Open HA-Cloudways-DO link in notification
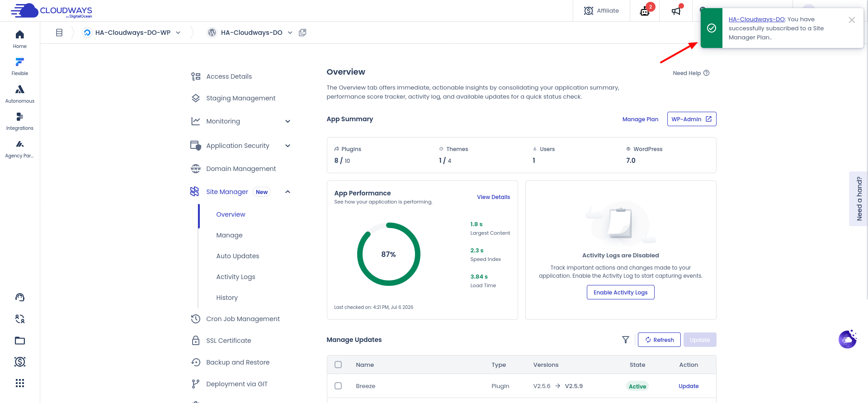Image resolution: width=868 pixels, height=403 pixels. [756, 19]
